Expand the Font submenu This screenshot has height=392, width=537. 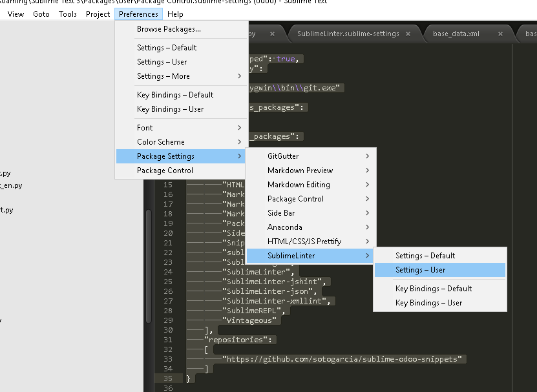pos(181,128)
